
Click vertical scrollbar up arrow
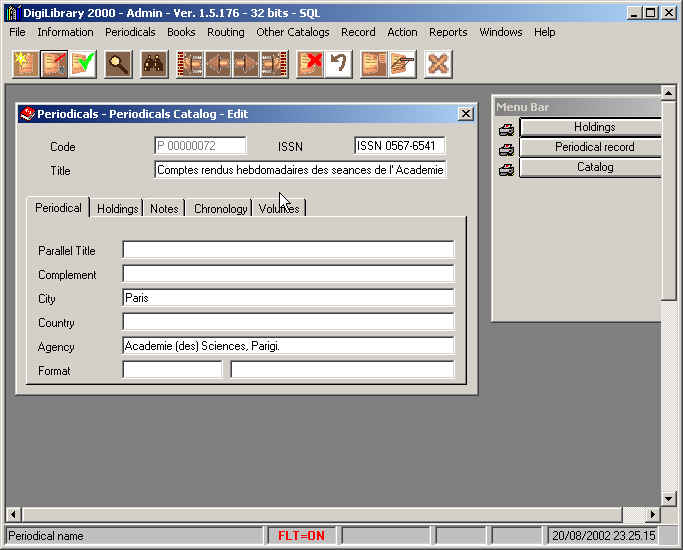[668, 92]
